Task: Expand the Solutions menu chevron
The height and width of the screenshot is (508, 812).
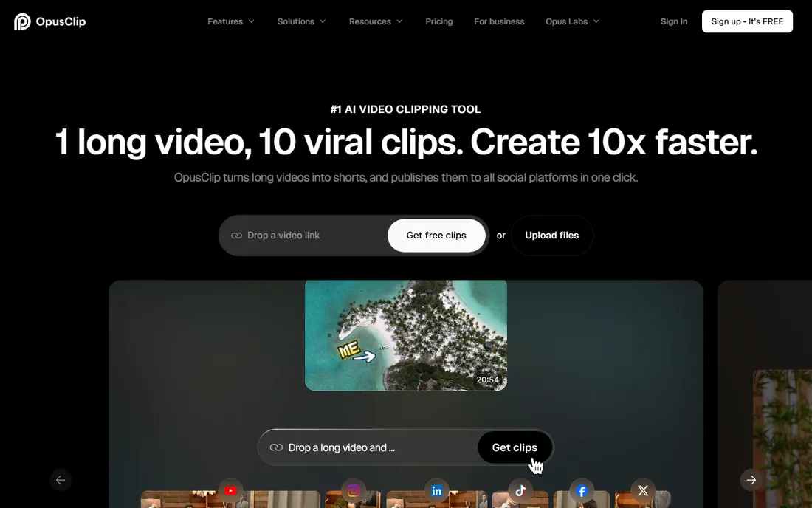Action: click(x=323, y=21)
